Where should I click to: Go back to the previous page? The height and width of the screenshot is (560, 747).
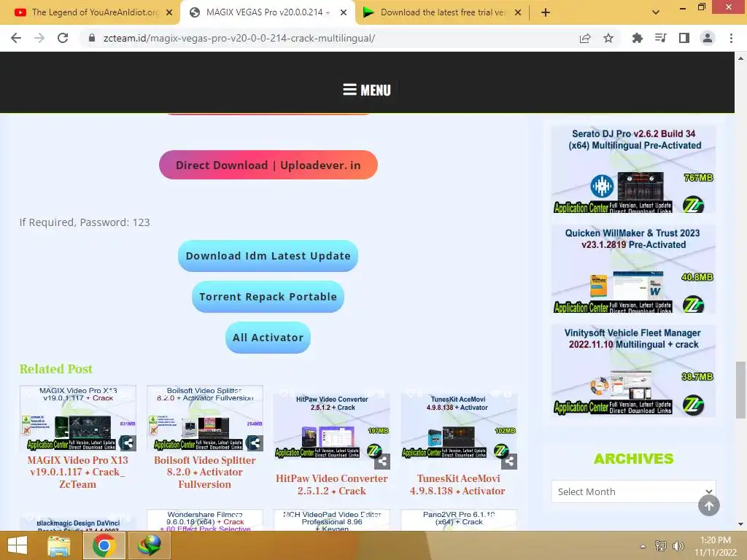click(16, 38)
